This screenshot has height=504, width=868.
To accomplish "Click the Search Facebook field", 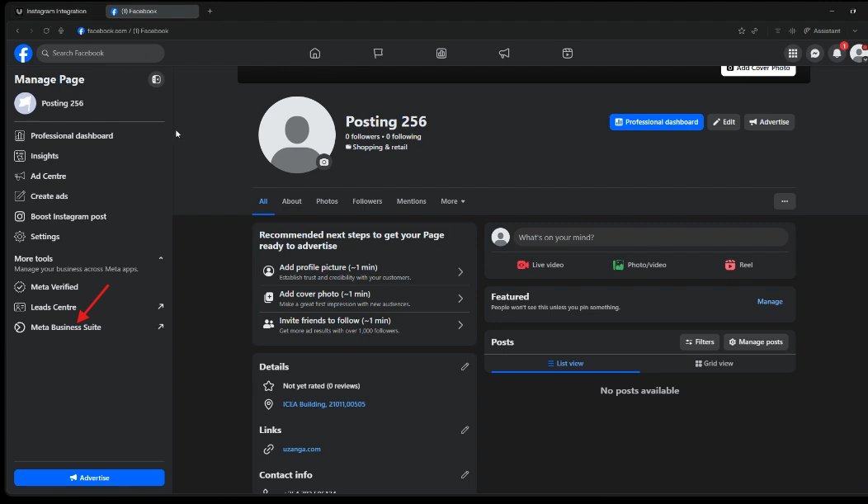I will point(101,53).
